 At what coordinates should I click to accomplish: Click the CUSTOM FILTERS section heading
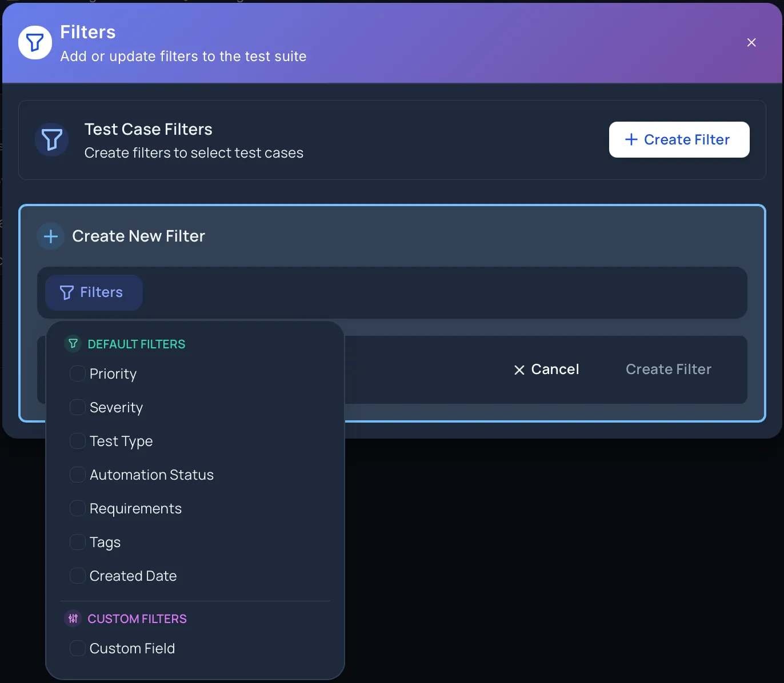point(137,618)
